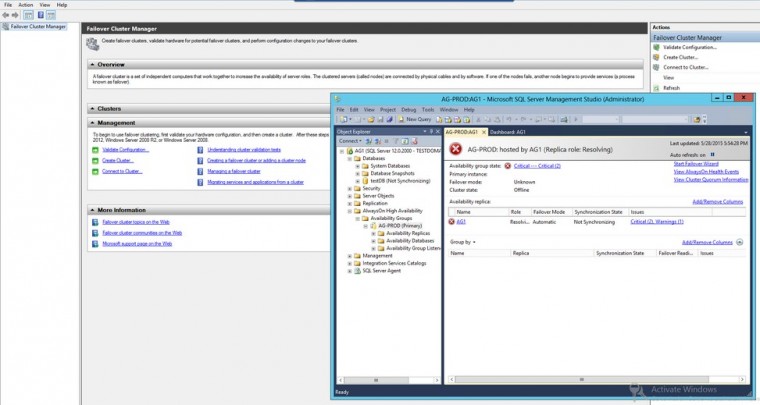This screenshot has width=760, height=405.
Task: Click the Open File folder icon in SSMS toolbar
Action: click(371, 119)
